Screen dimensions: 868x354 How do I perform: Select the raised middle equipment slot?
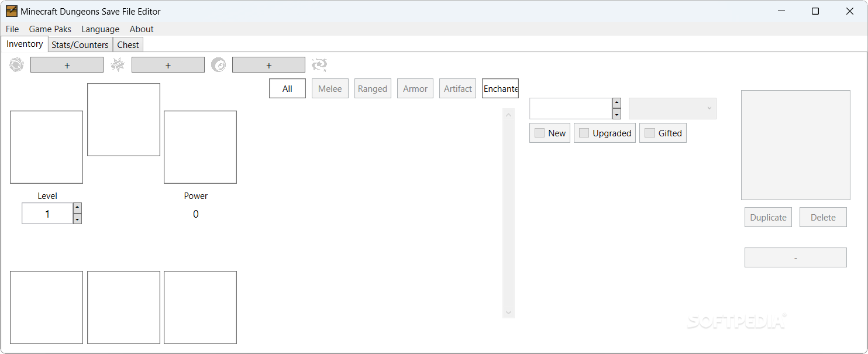[x=123, y=119]
